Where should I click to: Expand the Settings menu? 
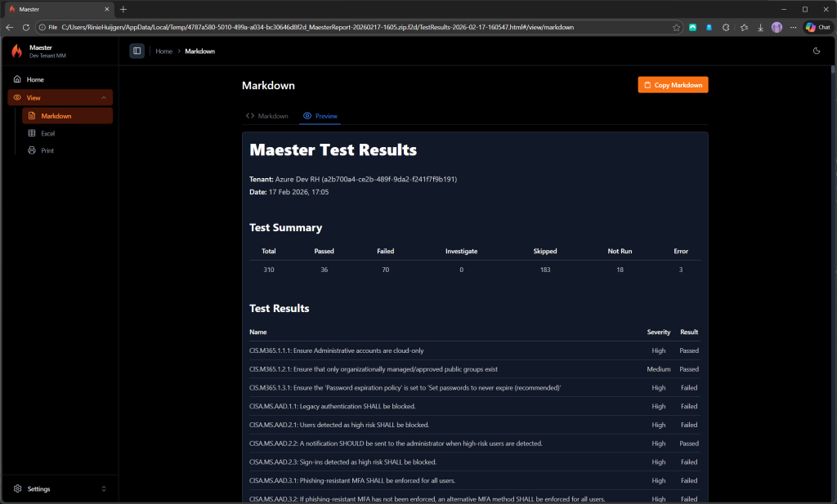(x=60, y=488)
